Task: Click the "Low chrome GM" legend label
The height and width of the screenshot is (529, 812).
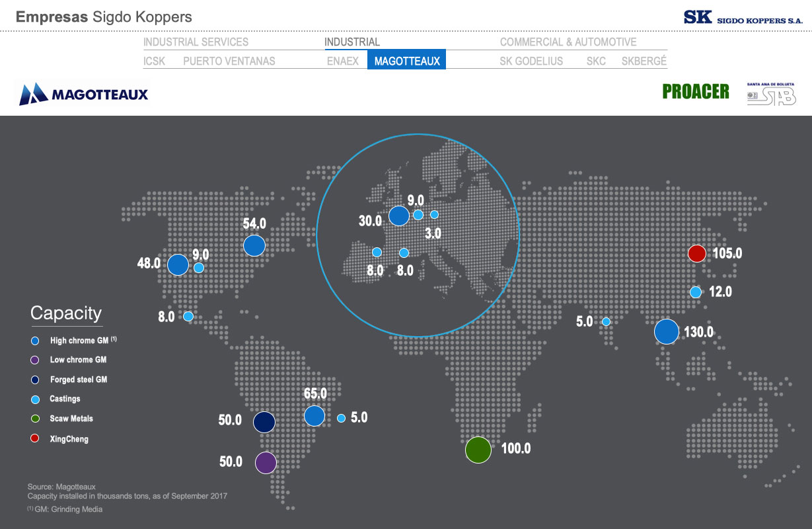Action: (78, 360)
